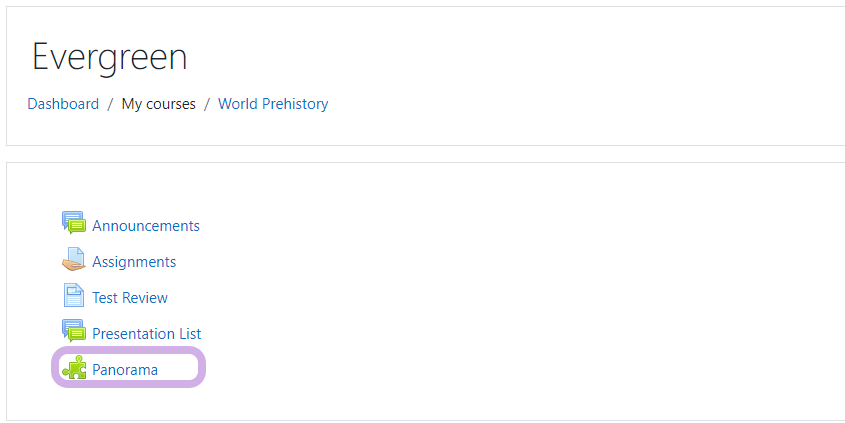Viewport: 845px width, 423px height.
Task: Click My courses in the breadcrumb trail
Action: click(159, 104)
